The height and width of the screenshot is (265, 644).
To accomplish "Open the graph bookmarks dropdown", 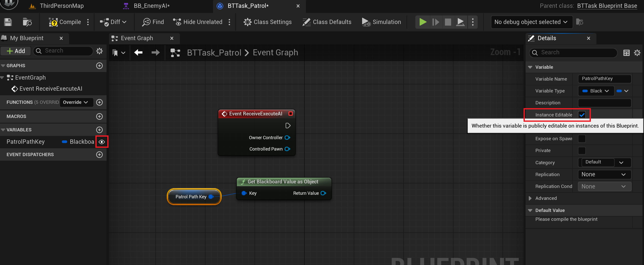I will 118,53.
